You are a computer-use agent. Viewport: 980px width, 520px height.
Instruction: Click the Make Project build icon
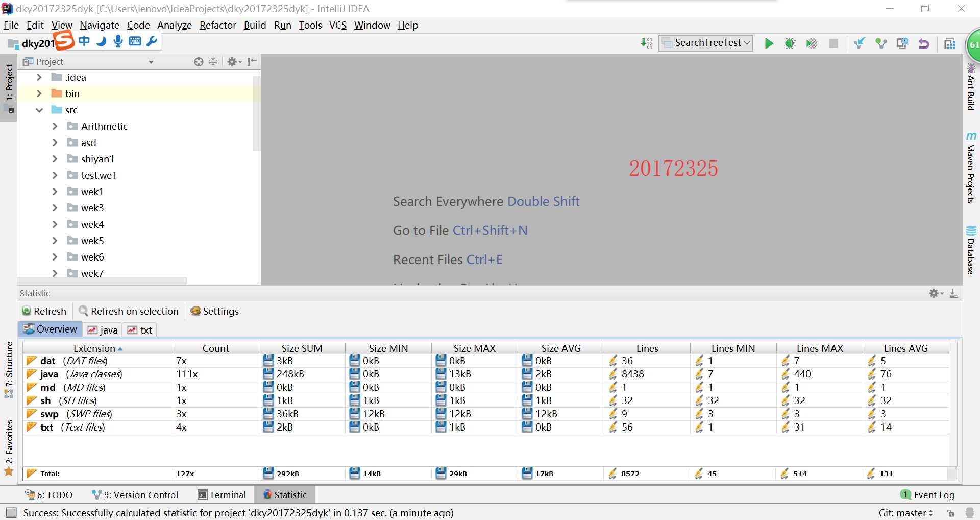(x=646, y=43)
